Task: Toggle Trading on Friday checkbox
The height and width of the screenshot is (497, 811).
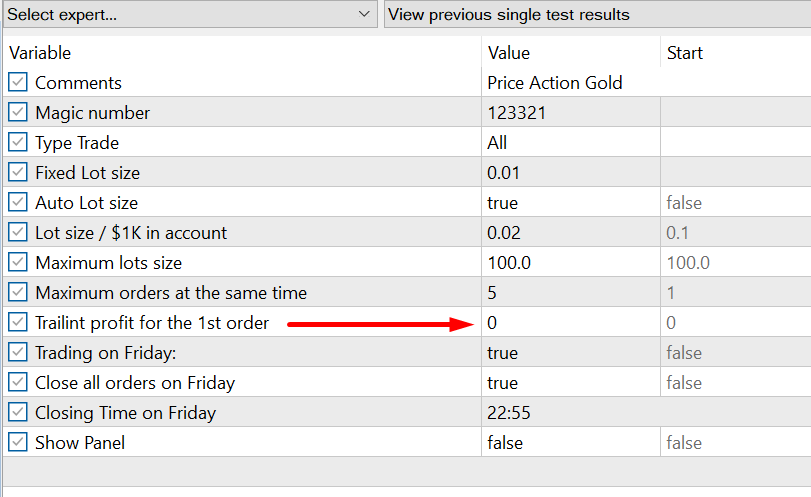Action: 18,353
